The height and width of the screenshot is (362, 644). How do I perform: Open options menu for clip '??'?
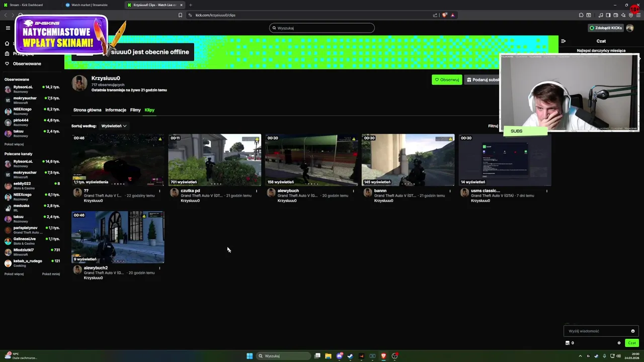click(x=159, y=191)
